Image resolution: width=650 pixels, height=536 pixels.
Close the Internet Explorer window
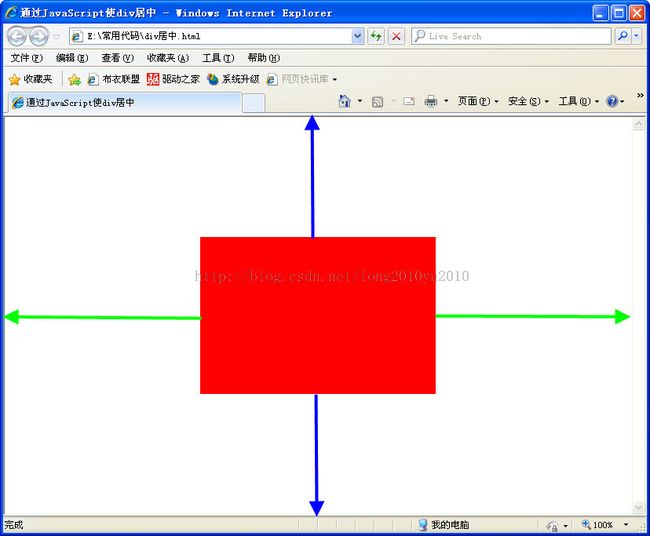coord(637,13)
